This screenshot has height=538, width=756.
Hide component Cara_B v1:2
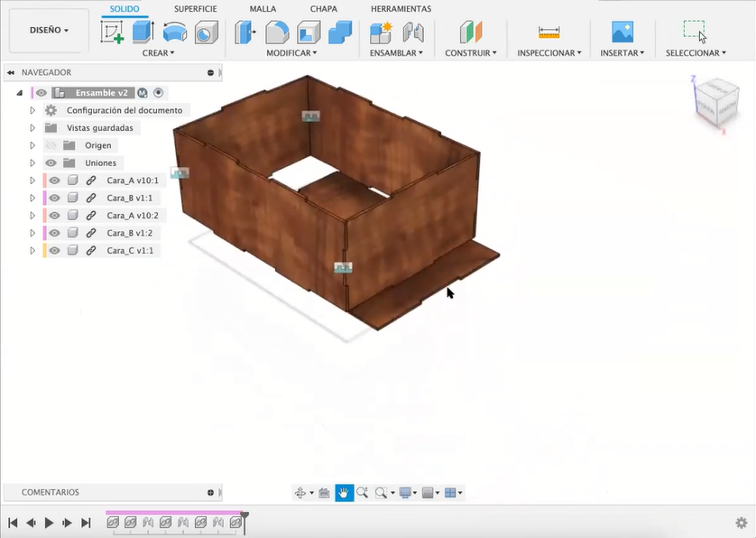pos(54,233)
